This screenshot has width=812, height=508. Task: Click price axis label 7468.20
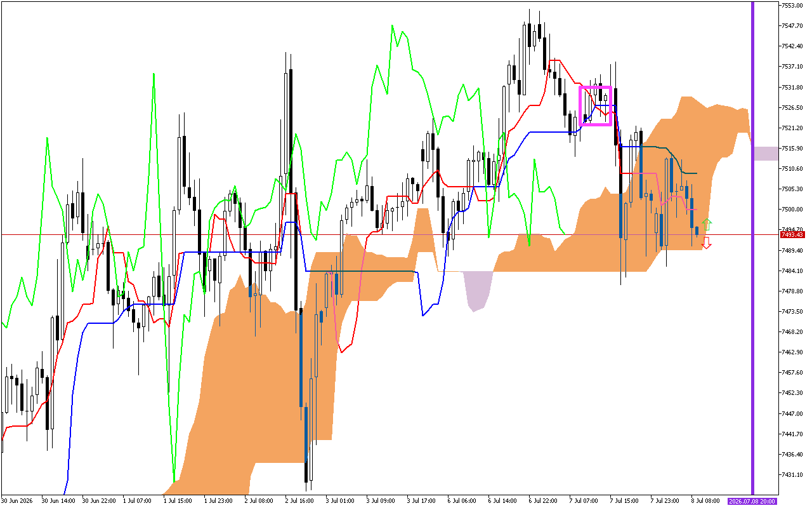click(x=791, y=331)
